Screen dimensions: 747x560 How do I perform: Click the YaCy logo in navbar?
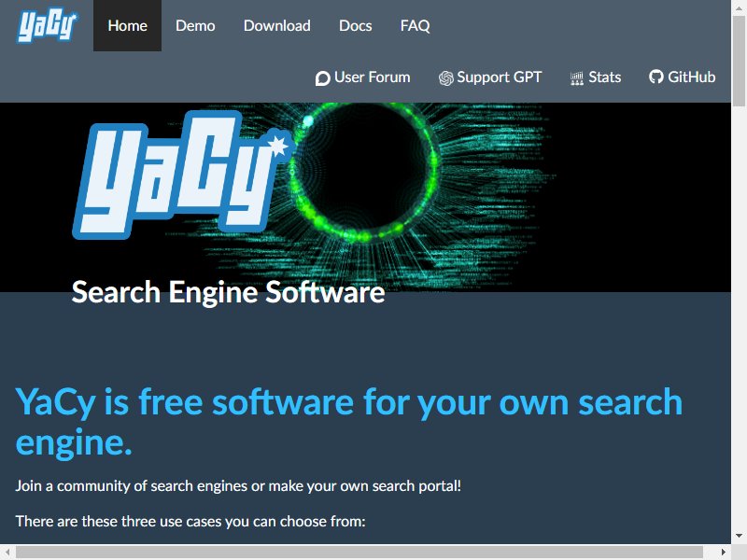point(48,26)
